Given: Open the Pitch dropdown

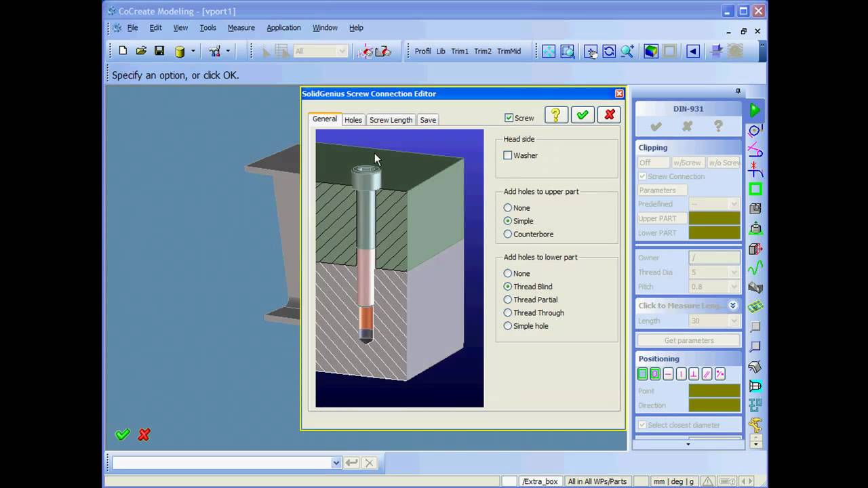Looking at the screenshot, I should pyautogui.click(x=734, y=287).
